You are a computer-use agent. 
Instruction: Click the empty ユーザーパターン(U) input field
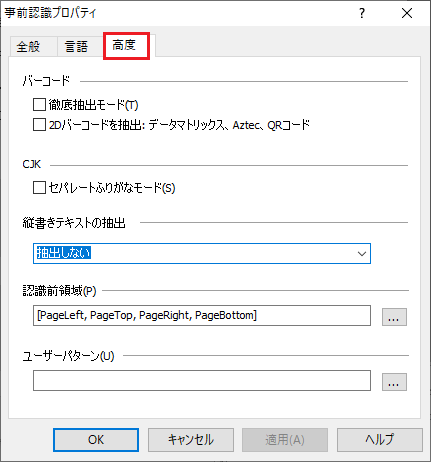[x=202, y=380]
